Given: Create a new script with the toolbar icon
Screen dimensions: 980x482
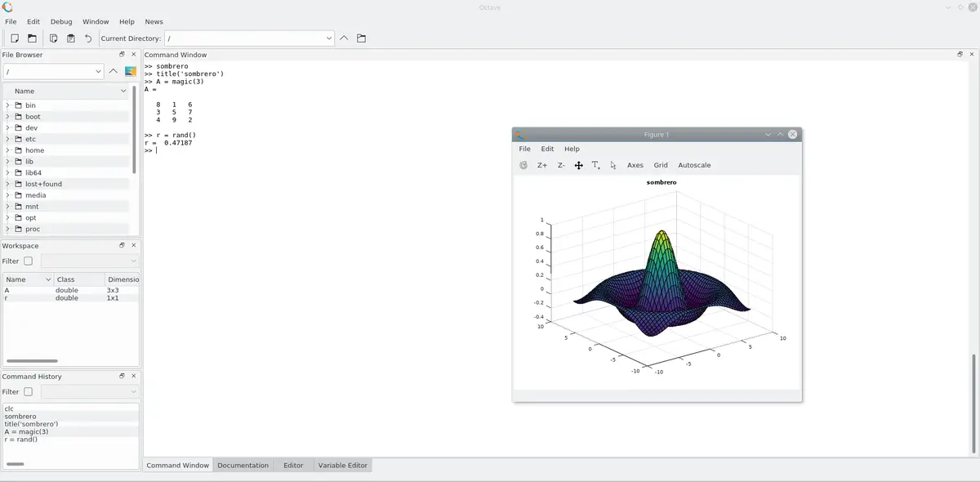Looking at the screenshot, I should [14, 38].
